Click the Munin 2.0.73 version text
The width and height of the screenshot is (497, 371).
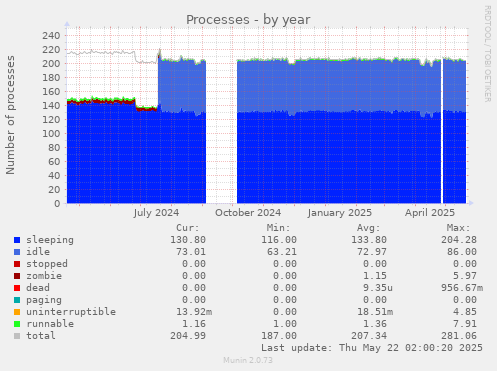[248, 360]
